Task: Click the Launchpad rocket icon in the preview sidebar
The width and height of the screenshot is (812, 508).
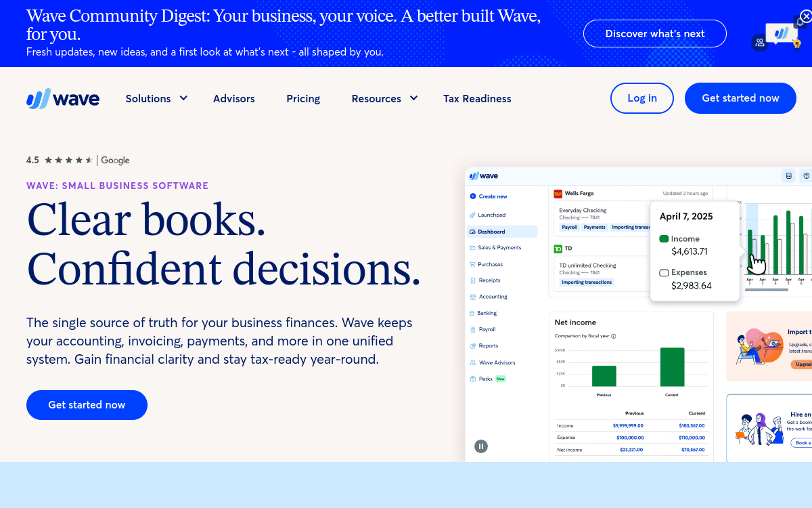Action: coord(472,215)
